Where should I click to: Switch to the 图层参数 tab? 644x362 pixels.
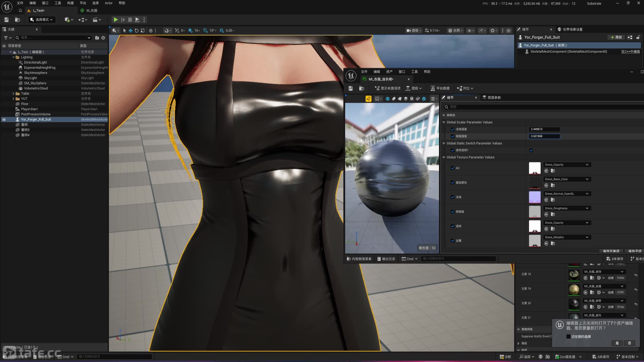coord(492,98)
